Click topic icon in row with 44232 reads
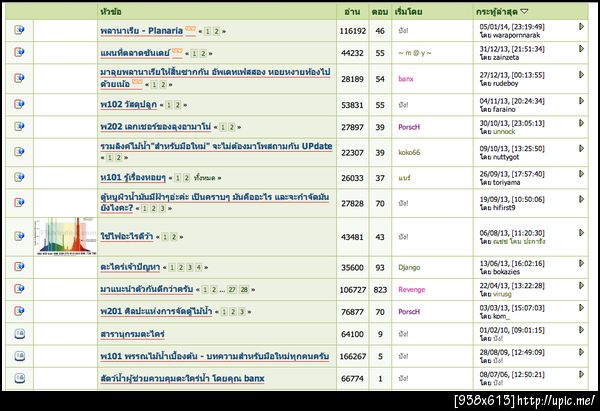 (x=19, y=52)
